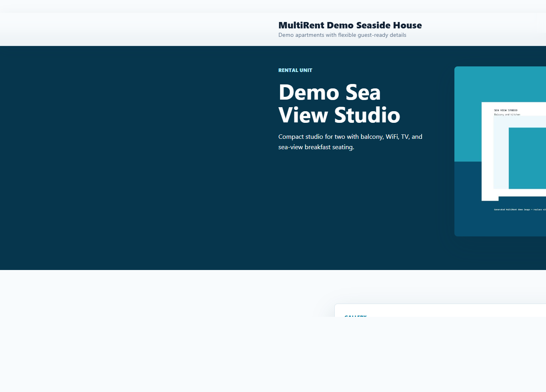Open the MultiRent Demo Seaside House title link
The image size is (546, 392).
click(x=350, y=25)
